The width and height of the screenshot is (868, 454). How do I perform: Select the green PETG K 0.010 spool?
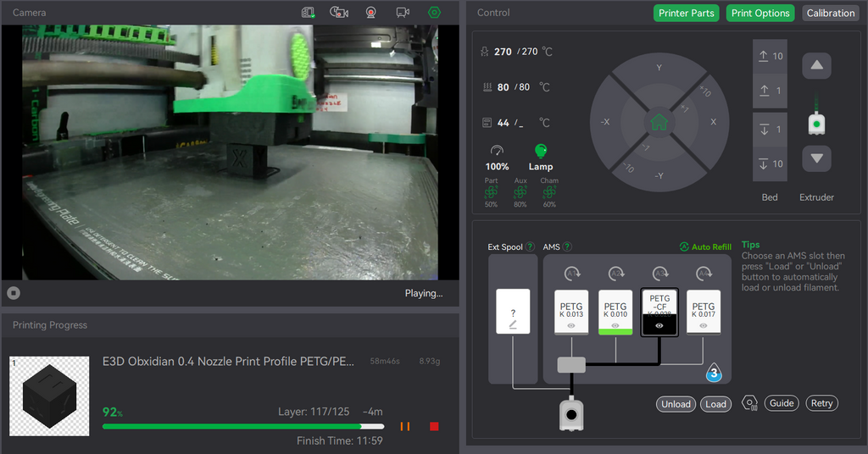[615, 312]
